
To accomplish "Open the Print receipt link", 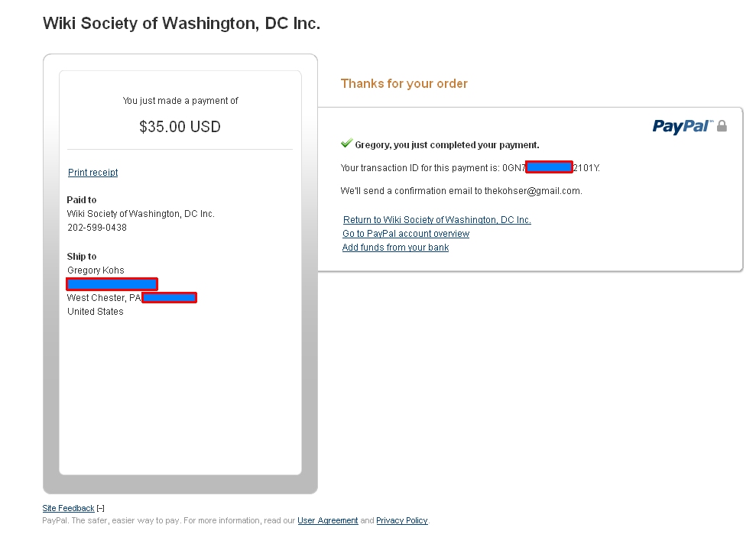I will [92, 173].
